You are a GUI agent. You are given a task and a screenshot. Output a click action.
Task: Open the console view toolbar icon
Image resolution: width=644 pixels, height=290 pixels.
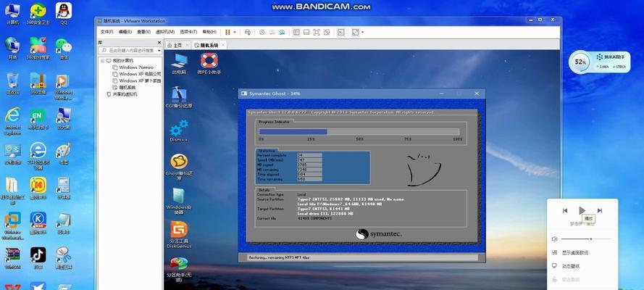click(x=341, y=32)
